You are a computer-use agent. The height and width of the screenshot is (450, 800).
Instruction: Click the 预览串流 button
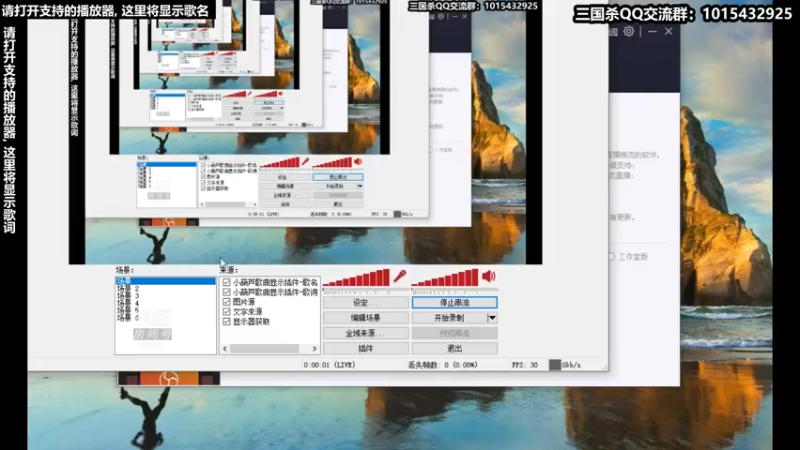pos(455,333)
